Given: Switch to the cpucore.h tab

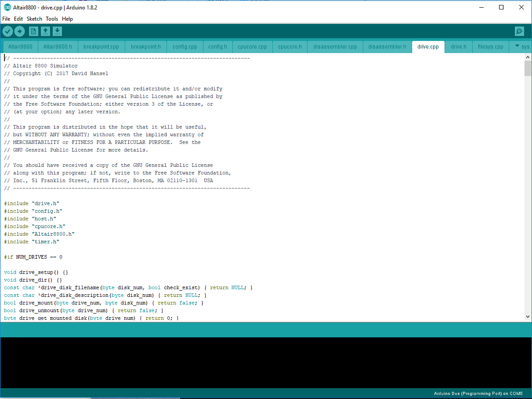Looking at the screenshot, I should click(290, 47).
